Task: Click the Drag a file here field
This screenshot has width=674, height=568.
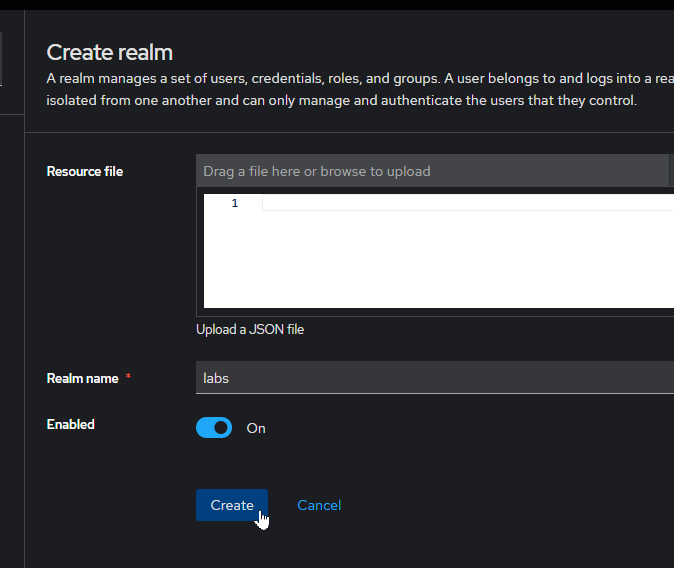Action: [x=432, y=171]
